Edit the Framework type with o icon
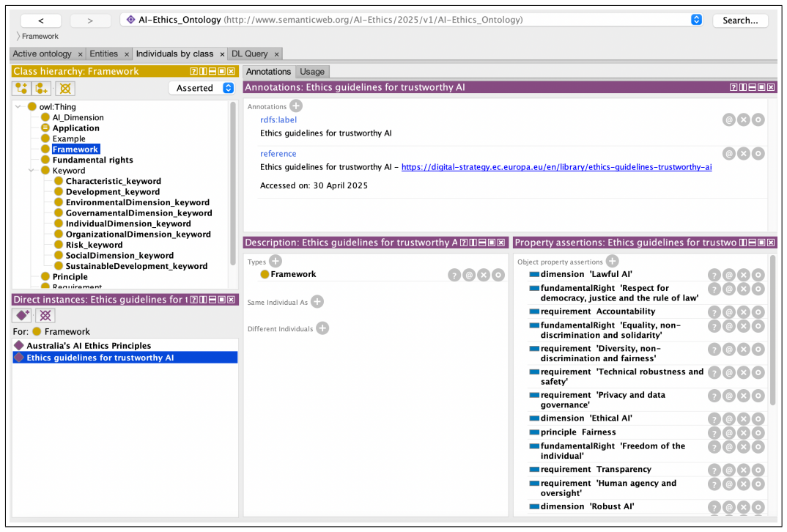 (x=498, y=275)
